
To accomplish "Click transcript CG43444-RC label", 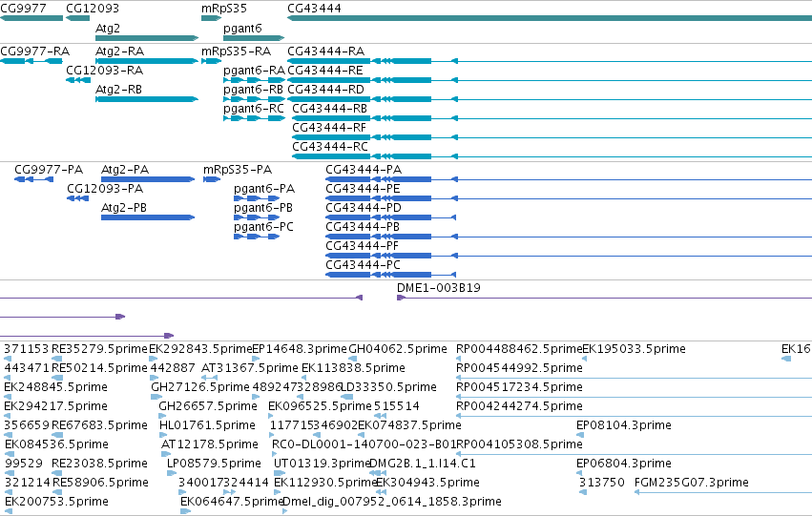I will click(330, 147).
